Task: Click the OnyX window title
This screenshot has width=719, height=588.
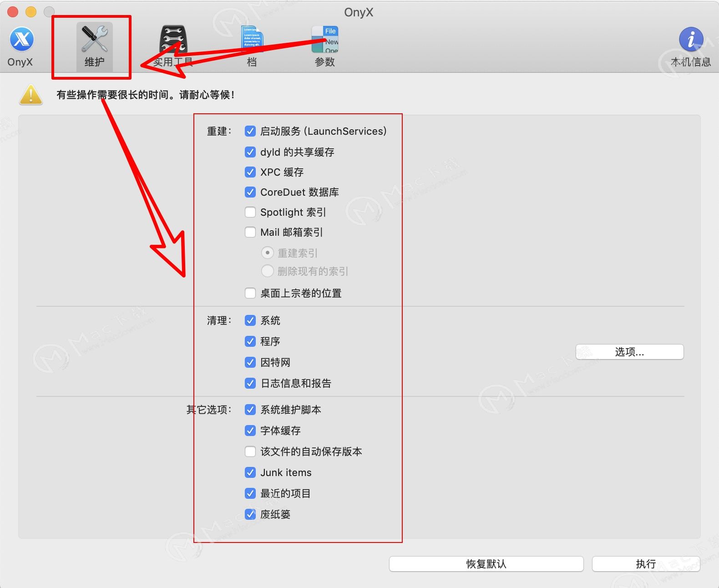Action: tap(359, 12)
